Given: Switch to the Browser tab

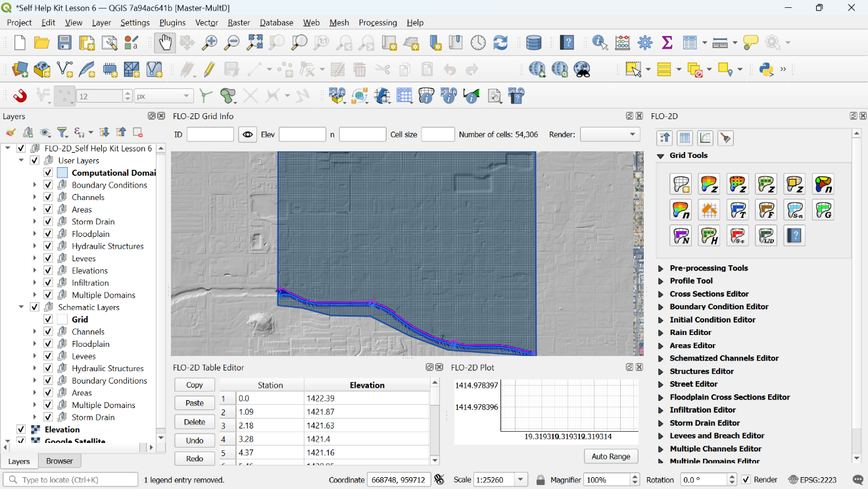Looking at the screenshot, I should point(59,461).
